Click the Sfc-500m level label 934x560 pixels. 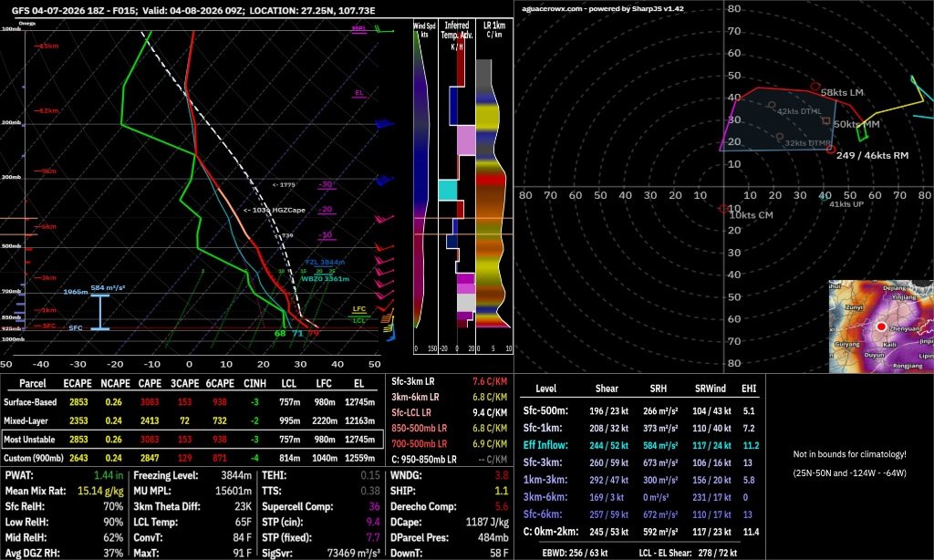[545, 411]
